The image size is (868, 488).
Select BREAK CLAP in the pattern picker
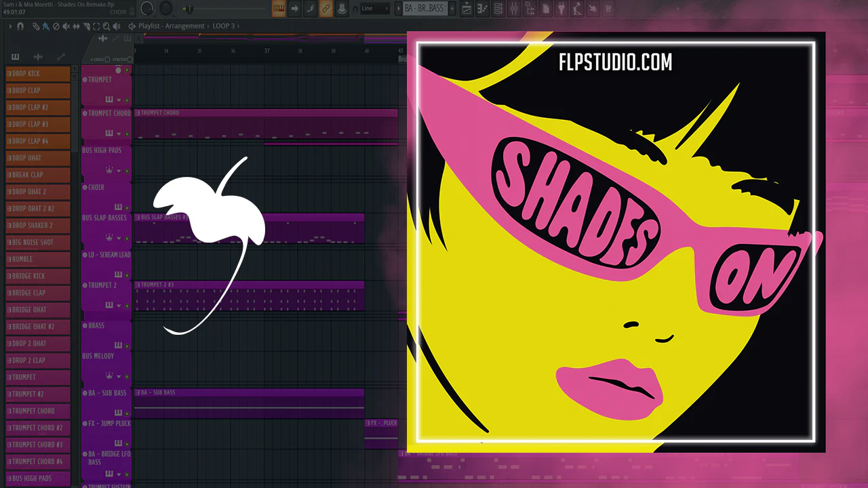[38, 174]
